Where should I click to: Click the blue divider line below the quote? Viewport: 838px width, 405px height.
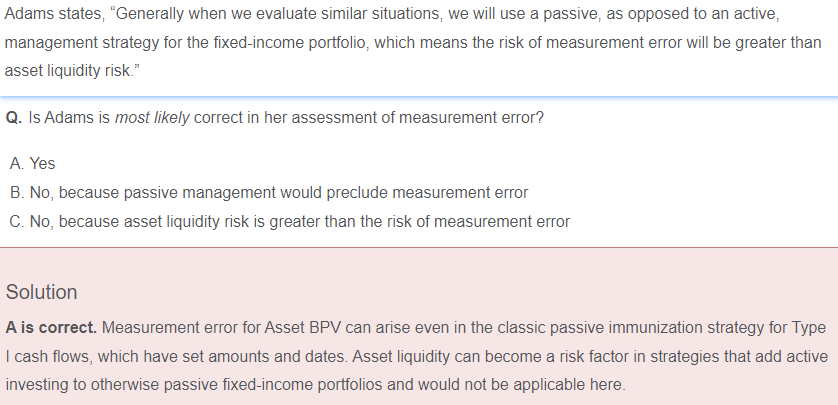[419, 96]
